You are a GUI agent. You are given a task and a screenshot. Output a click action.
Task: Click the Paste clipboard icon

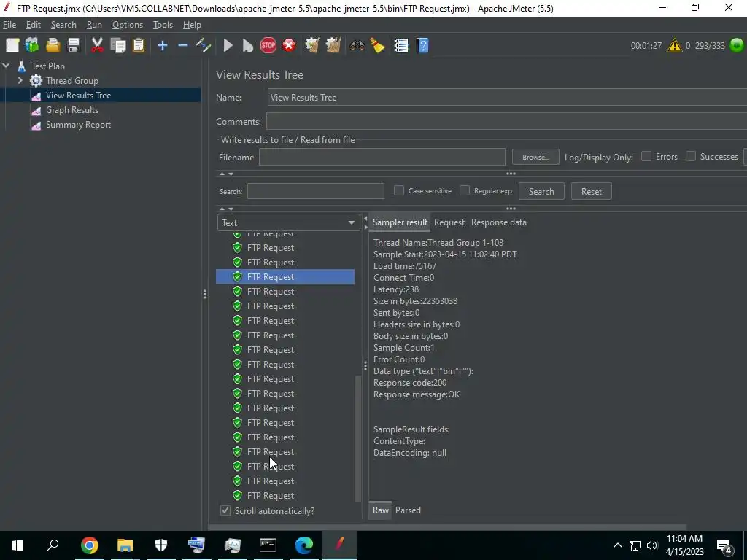(139, 46)
